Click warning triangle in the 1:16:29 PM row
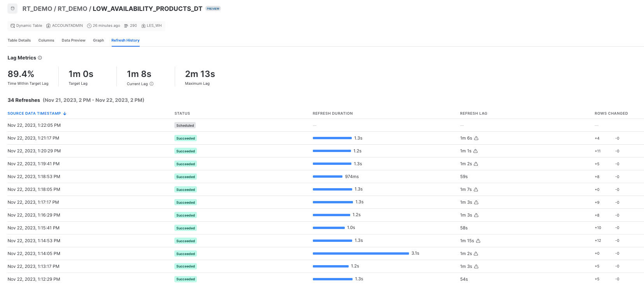Viewport: 644px width, 285px height. pyautogui.click(x=476, y=215)
